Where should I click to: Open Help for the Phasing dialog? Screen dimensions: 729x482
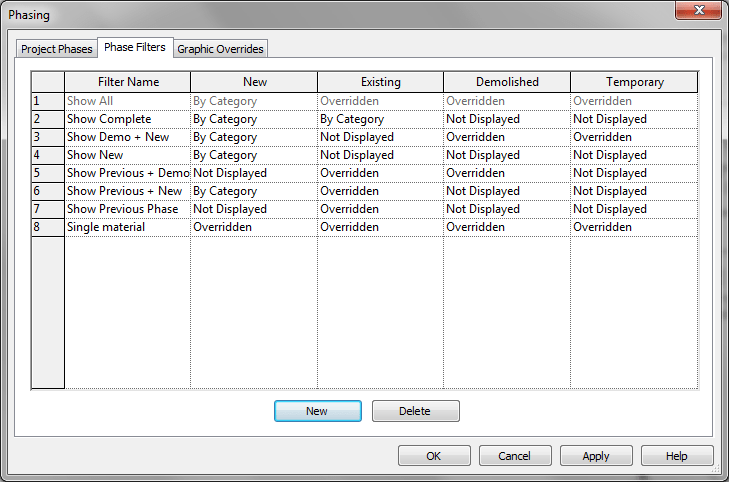677,456
